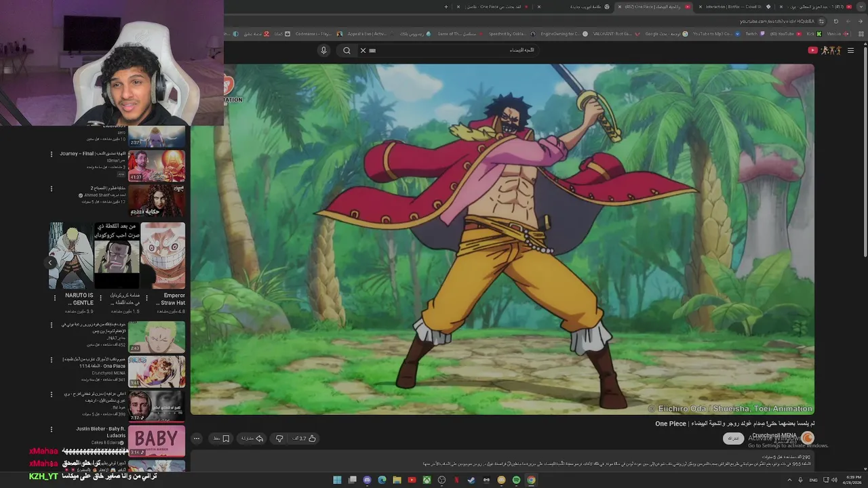Image resolution: width=868 pixels, height=488 pixels.
Task: Switch to the active One Piece YouTube tab
Action: tap(652, 7)
